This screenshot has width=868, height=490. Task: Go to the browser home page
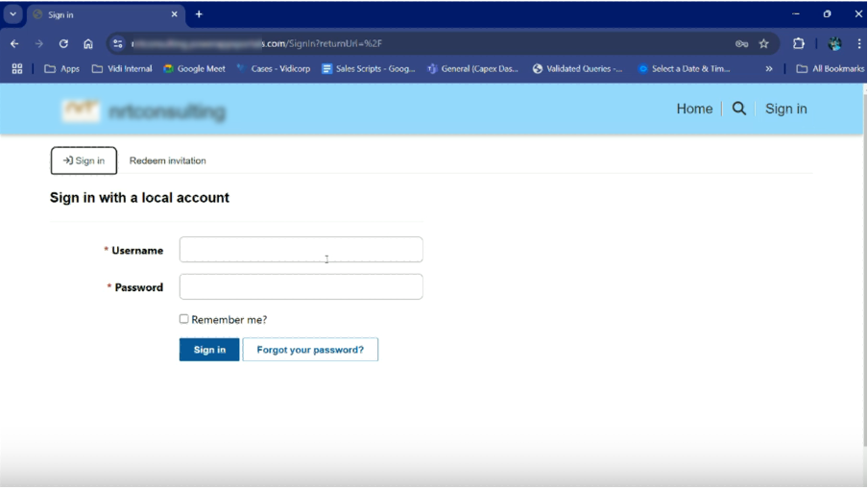[88, 43]
